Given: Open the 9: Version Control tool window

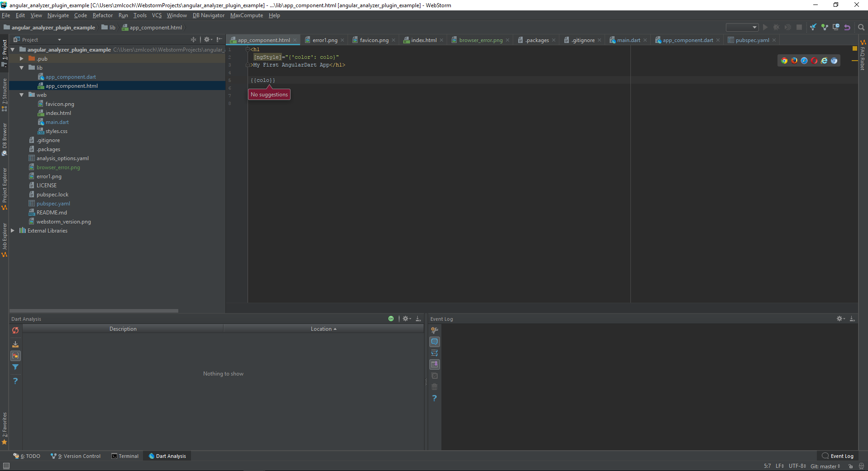Looking at the screenshot, I should click(76, 456).
